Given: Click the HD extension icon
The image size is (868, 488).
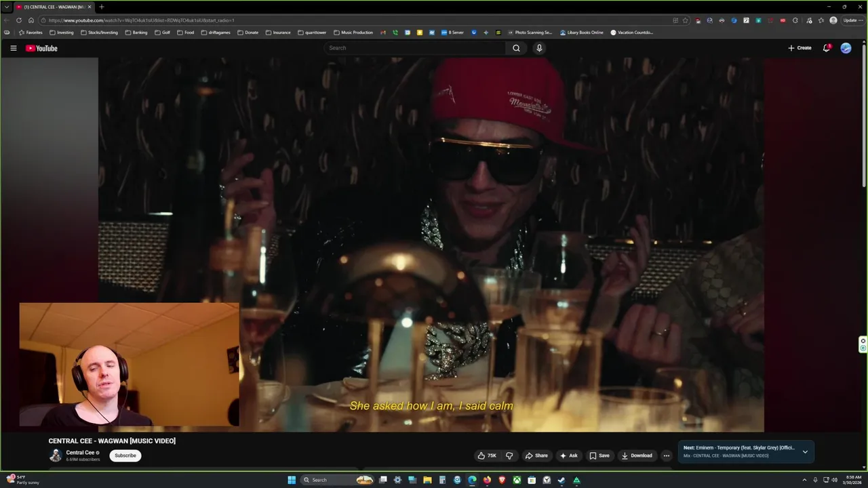Looking at the screenshot, I should click(x=783, y=20).
